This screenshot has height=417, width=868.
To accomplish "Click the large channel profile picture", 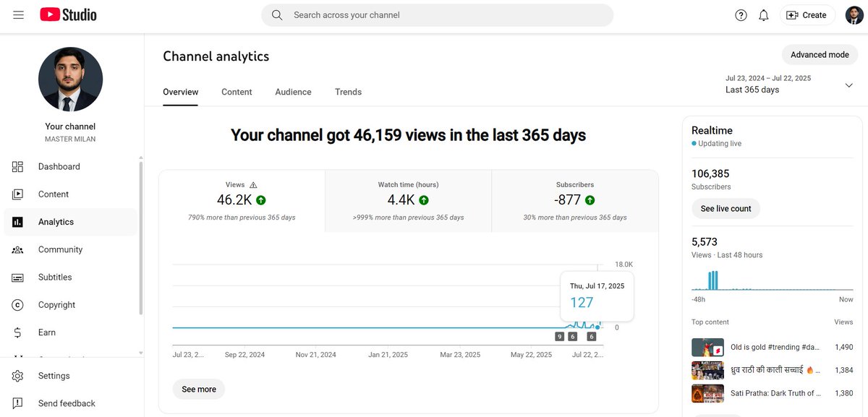I will coord(70,79).
